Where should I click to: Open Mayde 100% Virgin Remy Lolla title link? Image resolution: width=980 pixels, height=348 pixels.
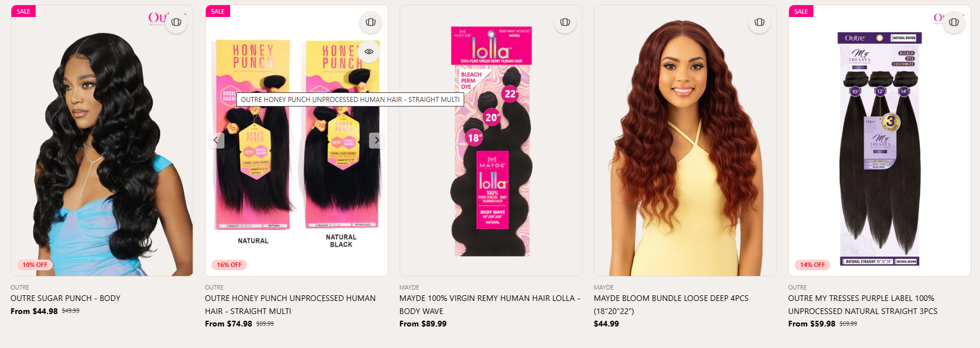coord(490,304)
